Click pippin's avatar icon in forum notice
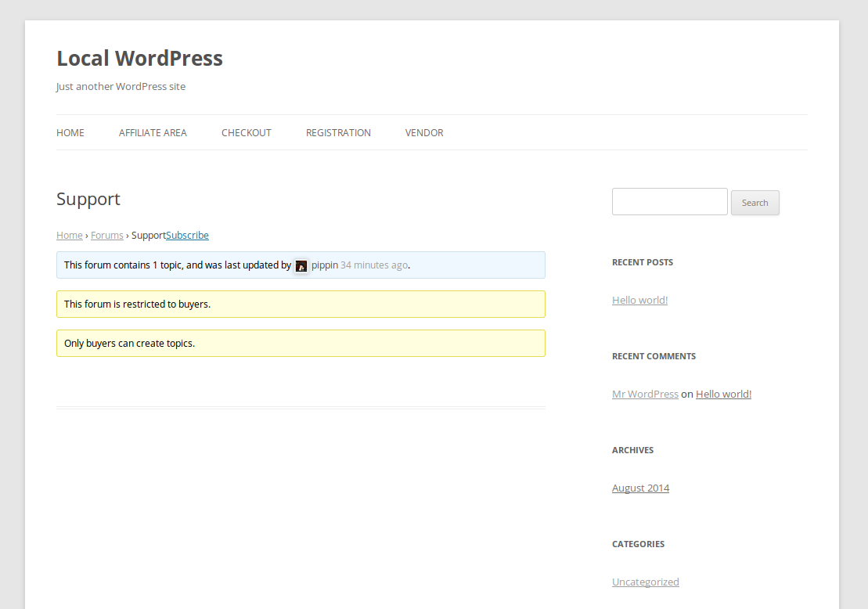This screenshot has height=609, width=868. click(x=301, y=265)
